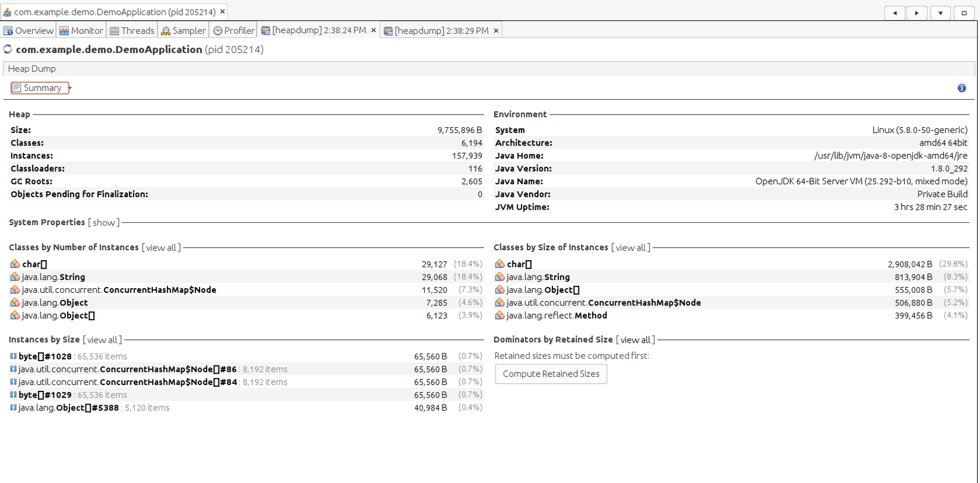Image resolution: width=980 pixels, height=483 pixels.
Task: Click the Java Home path value
Action: (890, 156)
